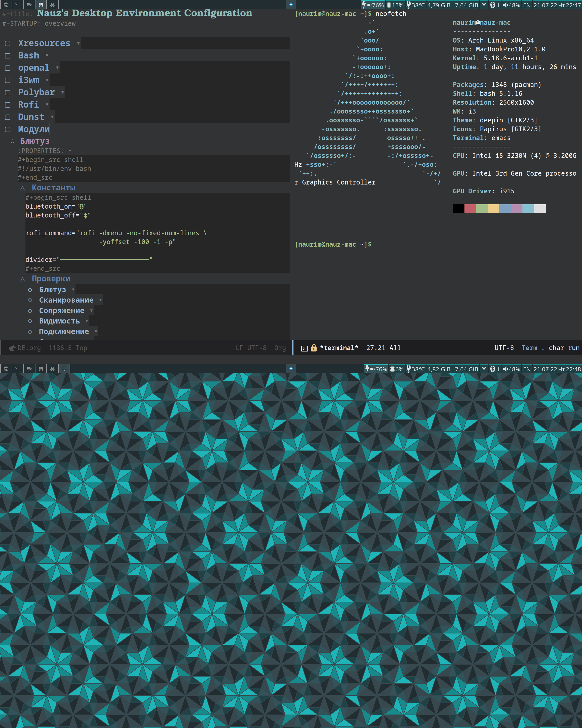Click the Org mode indicator in the modeline
Image resolution: width=582 pixels, height=728 pixels.
pyautogui.click(x=280, y=348)
